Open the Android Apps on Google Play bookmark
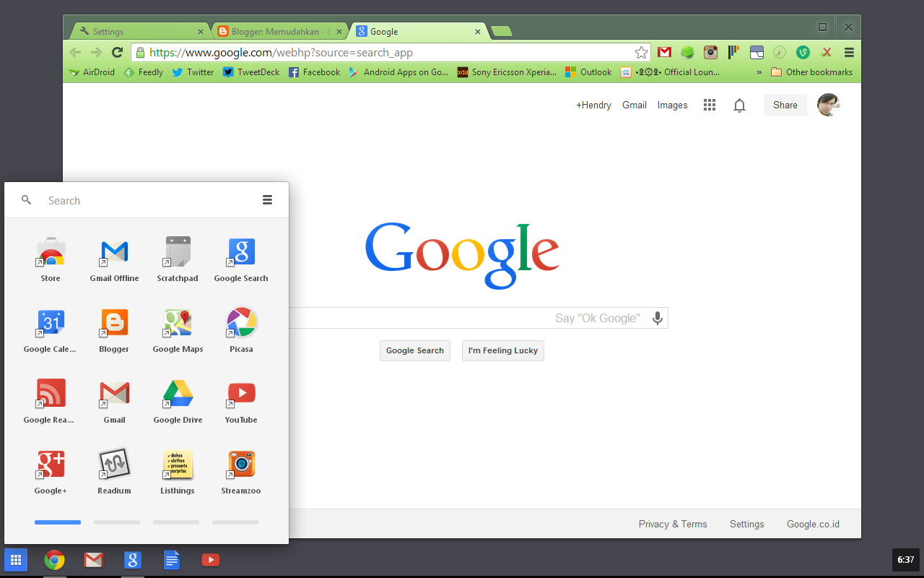 pos(398,72)
